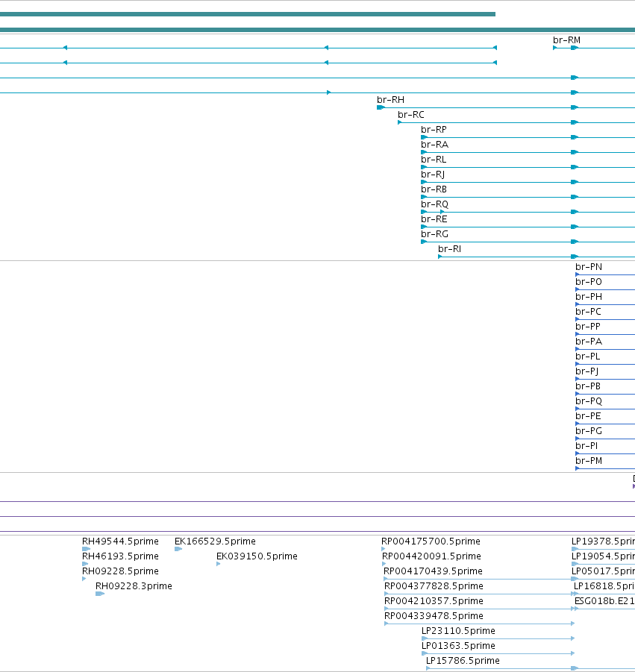Click the br-PN protein label
The width and height of the screenshot is (635, 672).
[x=588, y=266]
